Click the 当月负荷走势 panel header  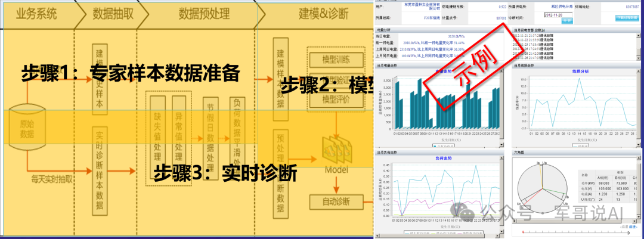pos(439,153)
